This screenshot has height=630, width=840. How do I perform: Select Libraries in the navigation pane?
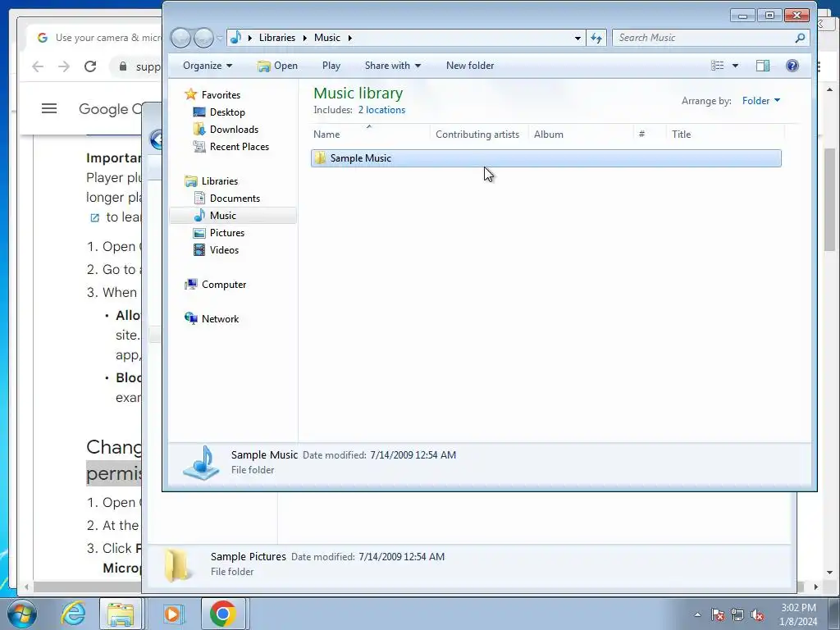tap(220, 181)
